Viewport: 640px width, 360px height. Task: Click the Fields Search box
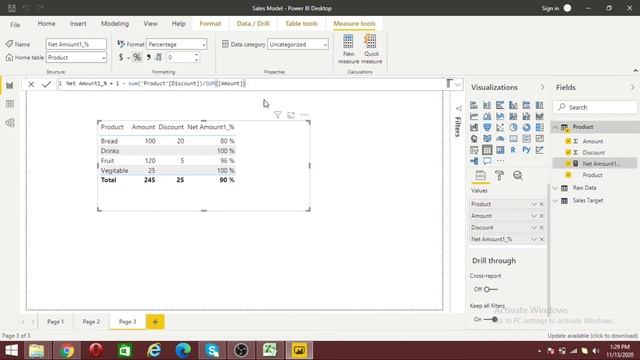click(595, 107)
